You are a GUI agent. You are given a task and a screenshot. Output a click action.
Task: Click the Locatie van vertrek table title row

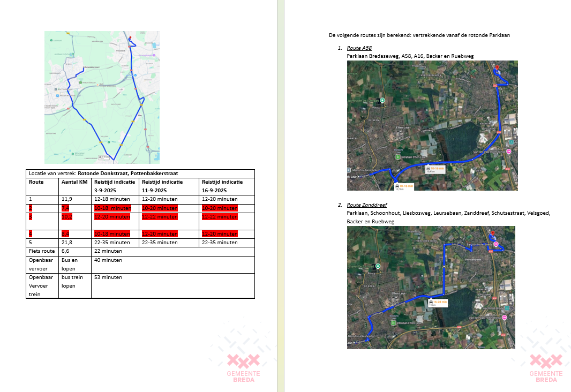click(x=140, y=174)
